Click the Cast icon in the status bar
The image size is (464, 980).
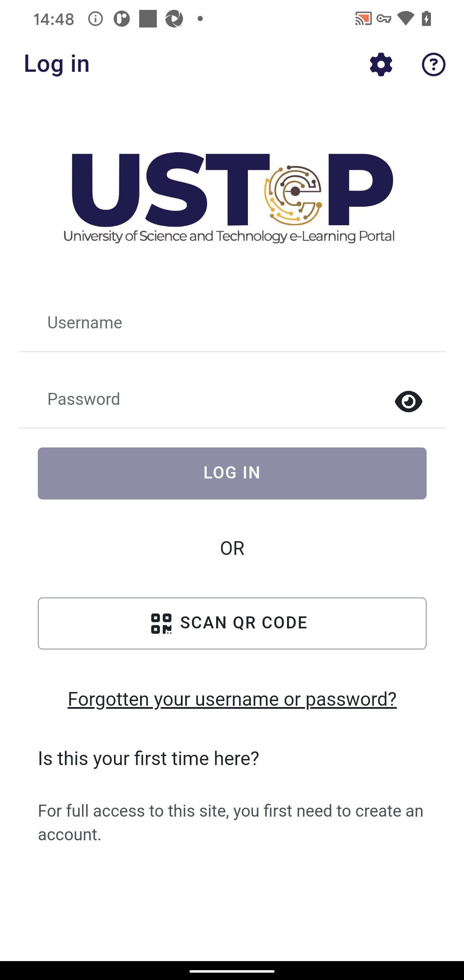point(363,18)
